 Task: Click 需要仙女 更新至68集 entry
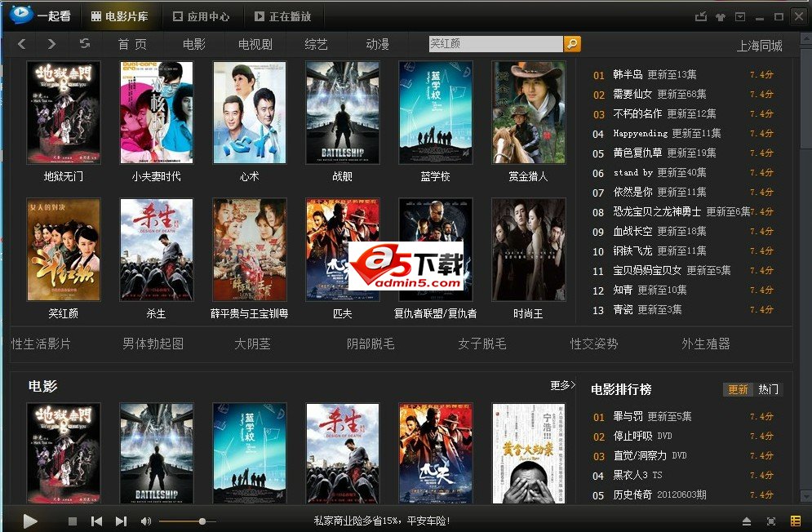tap(659, 95)
